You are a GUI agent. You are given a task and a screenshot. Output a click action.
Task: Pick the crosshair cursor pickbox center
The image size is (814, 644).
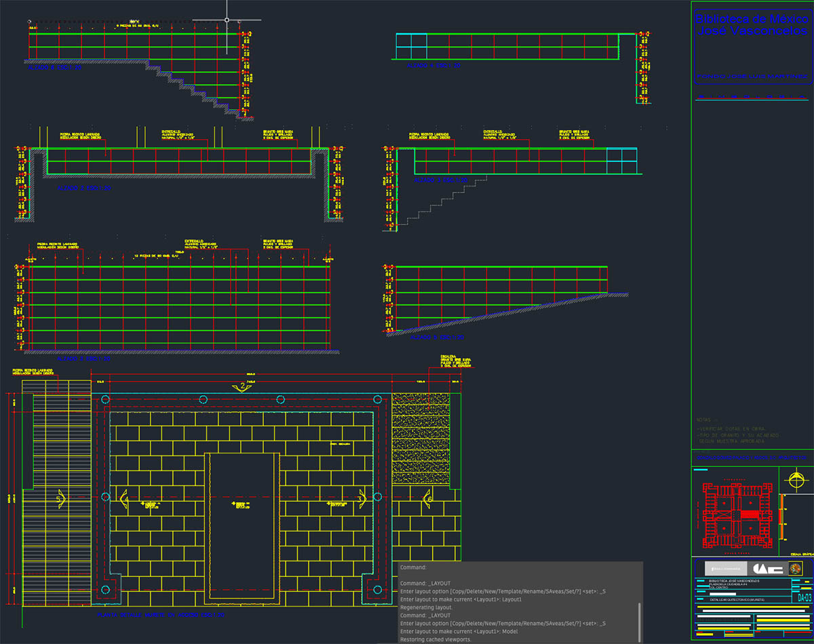coord(227,20)
